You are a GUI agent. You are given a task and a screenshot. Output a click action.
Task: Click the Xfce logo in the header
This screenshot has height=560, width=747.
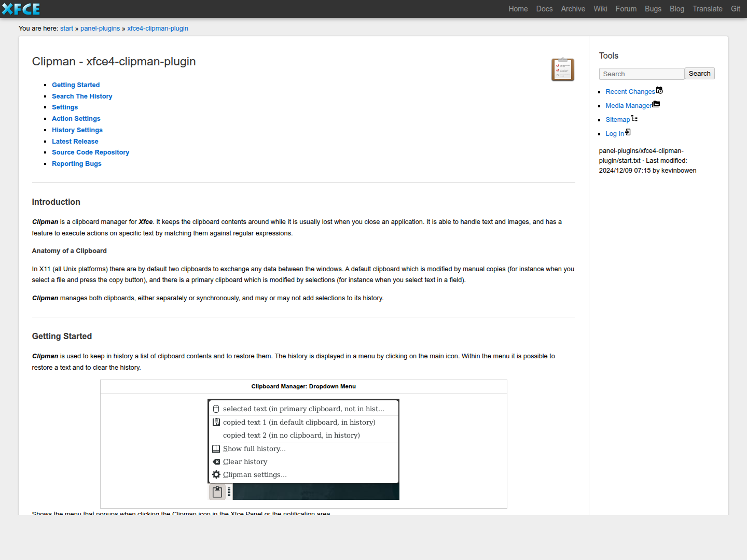pyautogui.click(x=21, y=9)
